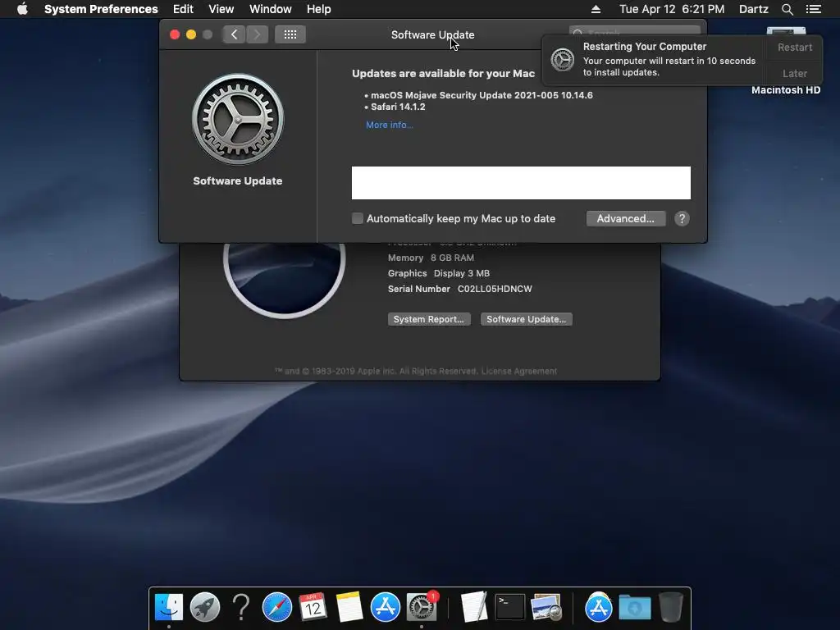Click System Report... in About window
This screenshot has width=840, height=630.
click(429, 319)
